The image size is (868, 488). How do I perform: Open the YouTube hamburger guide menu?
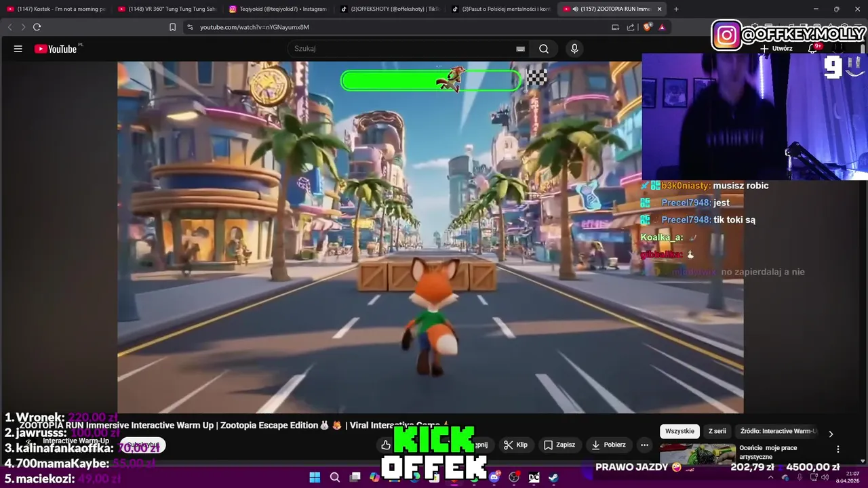point(18,49)
